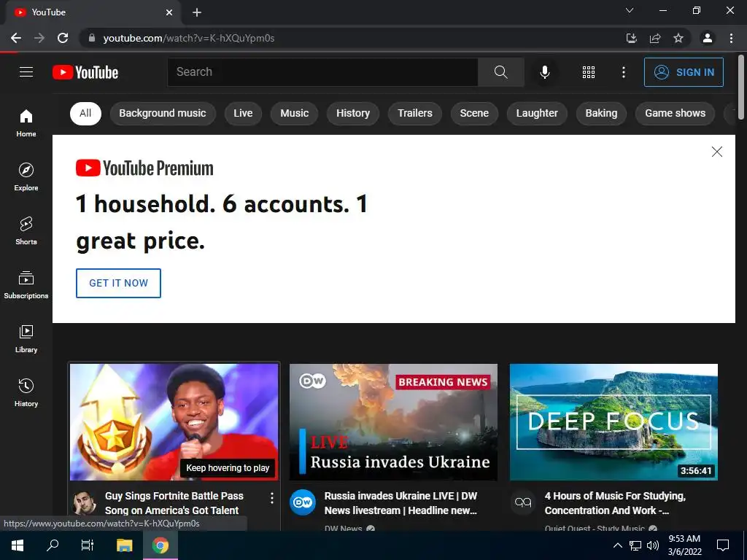This screenshot has width=747, height=560.
Task: Click GET IT NOW button
Action: click(119, 284)
